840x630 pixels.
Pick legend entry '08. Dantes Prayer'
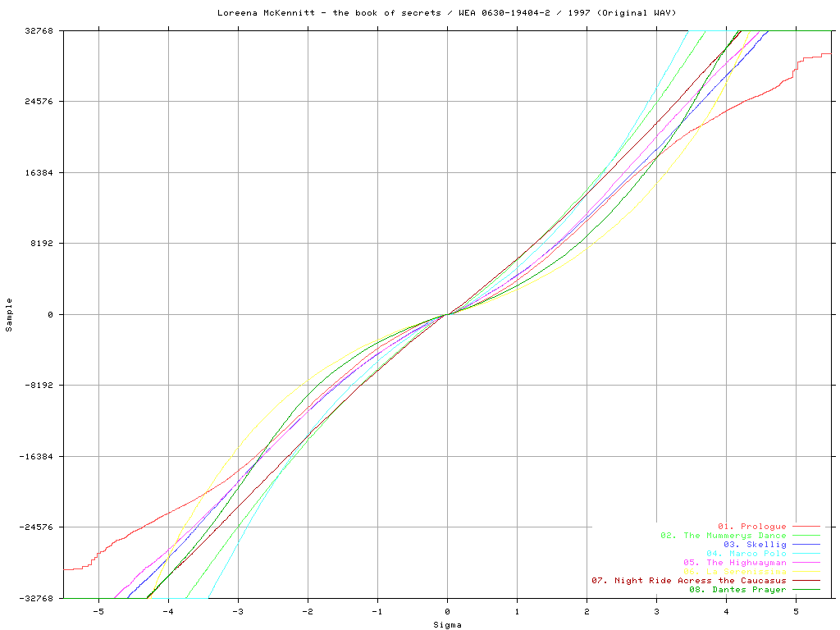tap(737, 590)
